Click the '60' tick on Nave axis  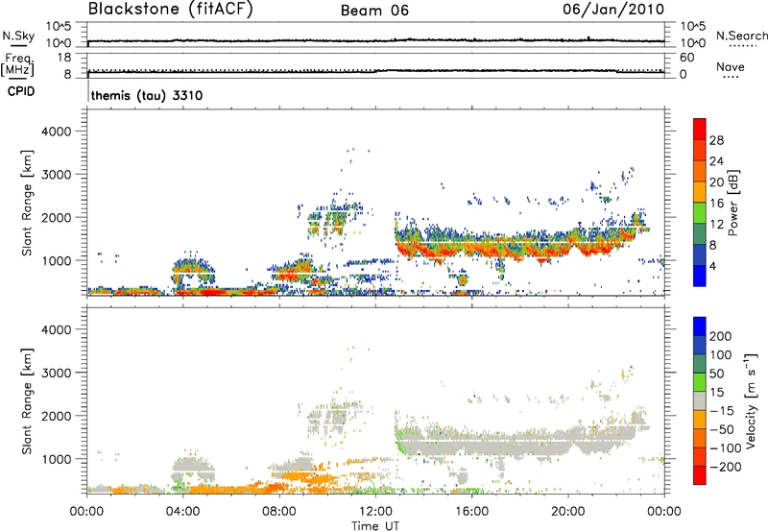(x=686, y=58)
